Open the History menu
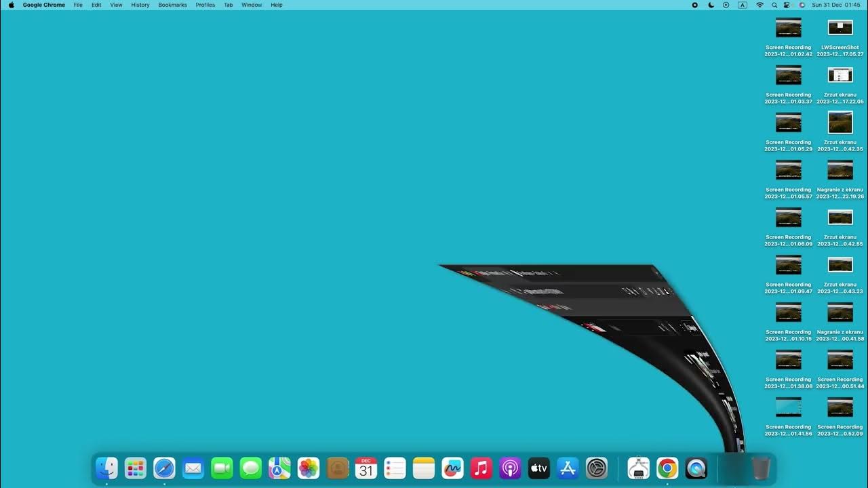The width and height of the screenshot is (868, 488). click(140, 5)
